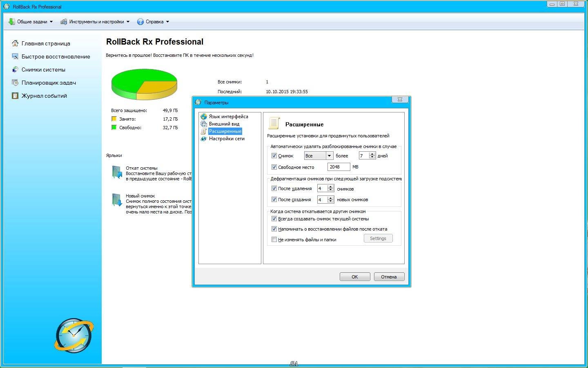Click the Отмена button
Image resolution: width=588 pixels, height=368 pixels.
click(x=389, y=277)
